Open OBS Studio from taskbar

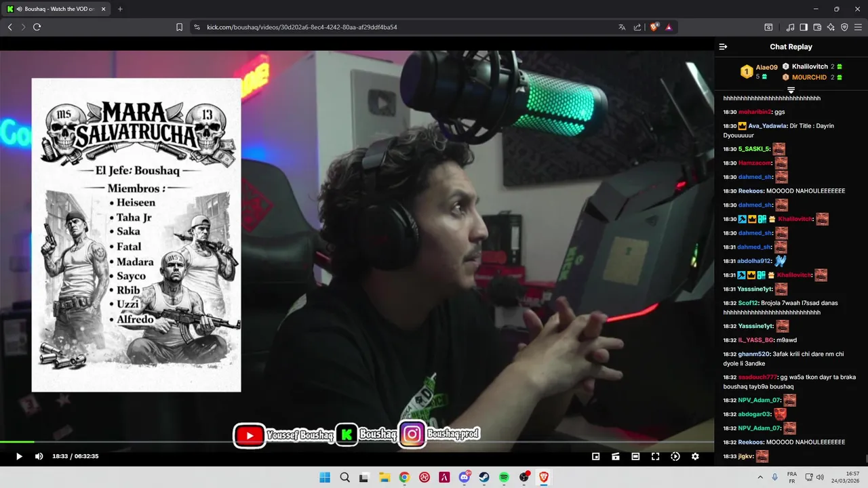point(524,477)
